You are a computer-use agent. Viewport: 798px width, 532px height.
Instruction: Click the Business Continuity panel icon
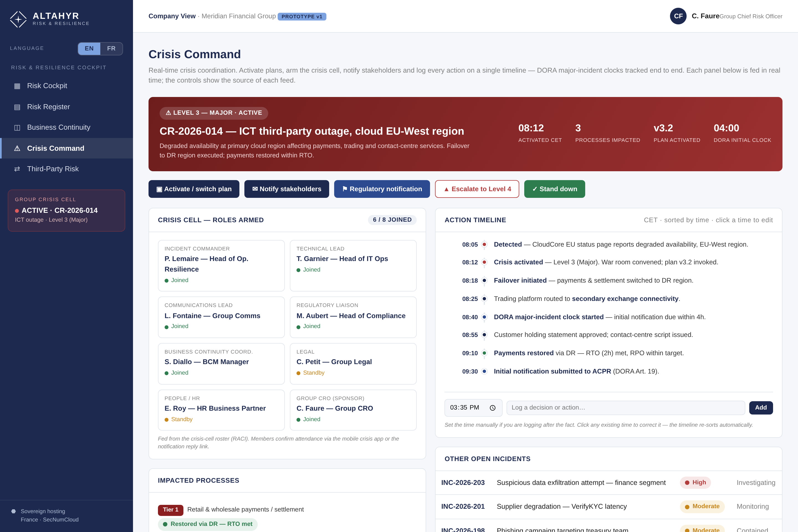coord(17,127)
